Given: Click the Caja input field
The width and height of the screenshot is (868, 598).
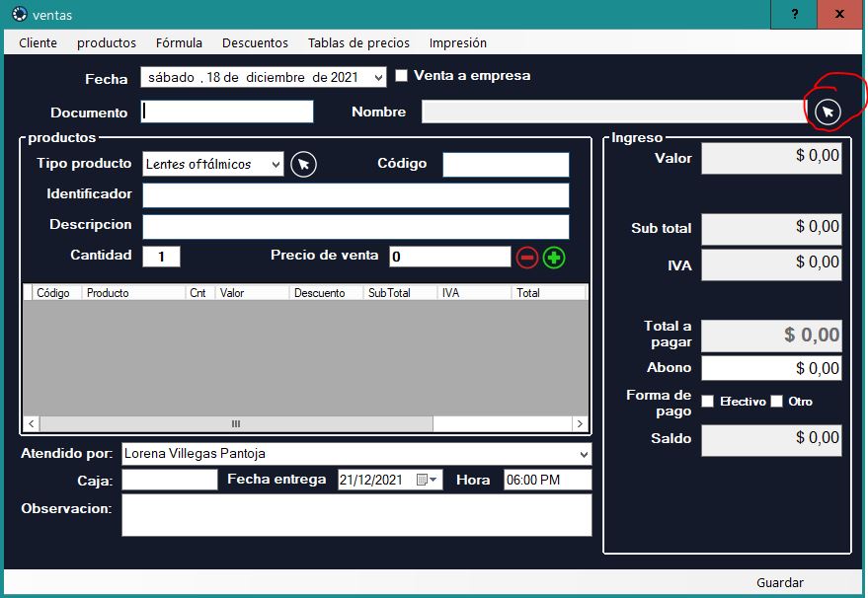Looking at the screenshot, I should (x=170, y=480).
